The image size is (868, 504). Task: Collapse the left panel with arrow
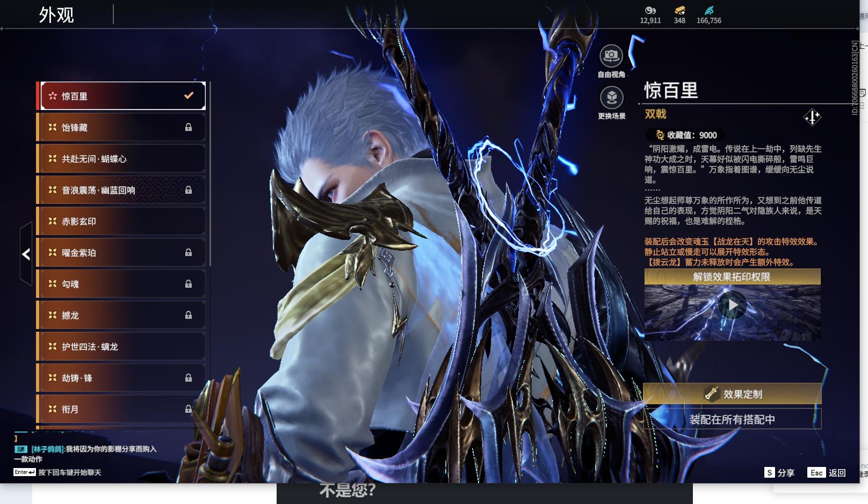26,254
